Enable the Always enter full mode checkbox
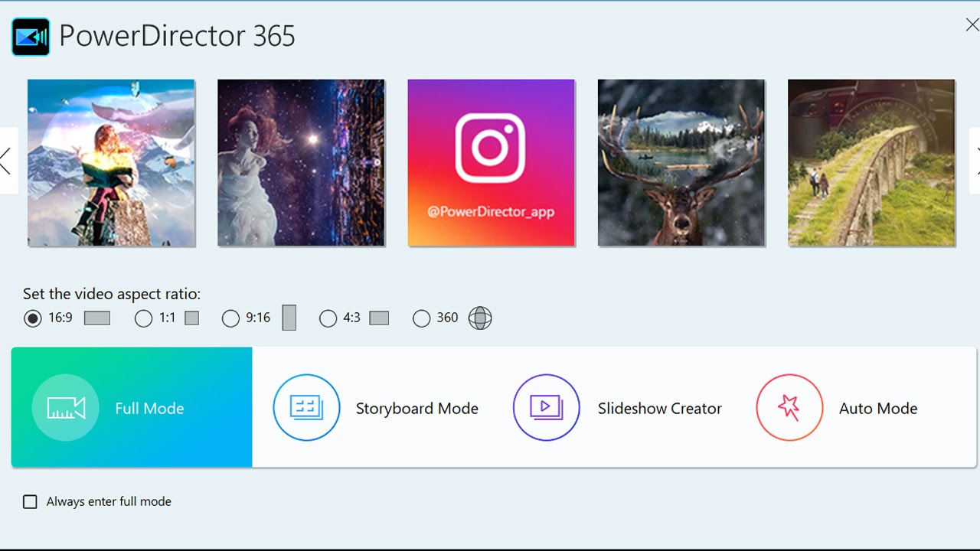The image size is (980, 551). (30, 502)
